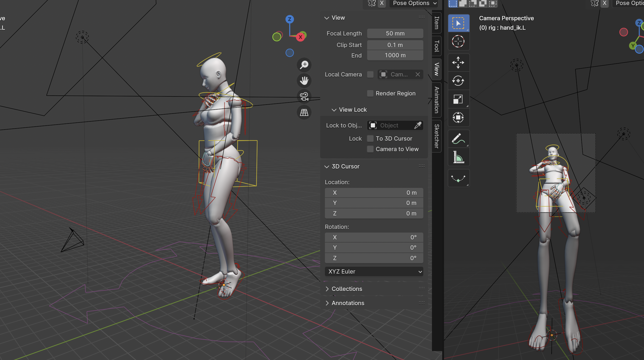The image size is (644, 360).
Task: Set selection mode to new selection
Action: click(x=453, y=3)
